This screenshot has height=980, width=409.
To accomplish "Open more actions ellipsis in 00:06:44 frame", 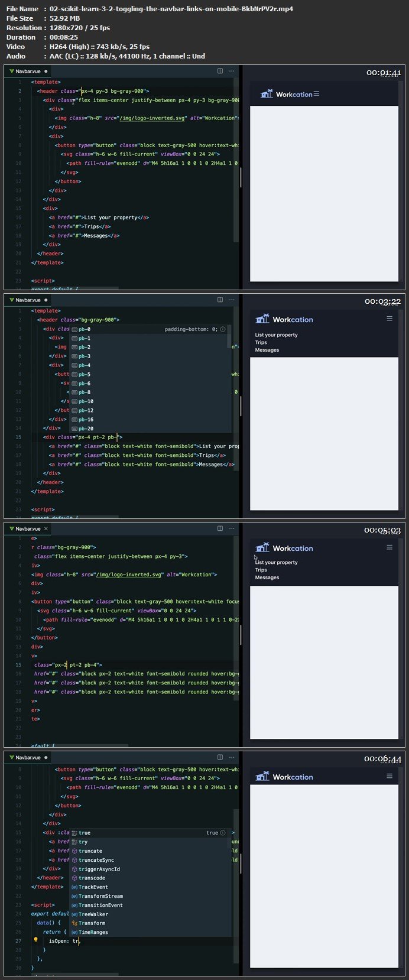I will coord(232,757).
